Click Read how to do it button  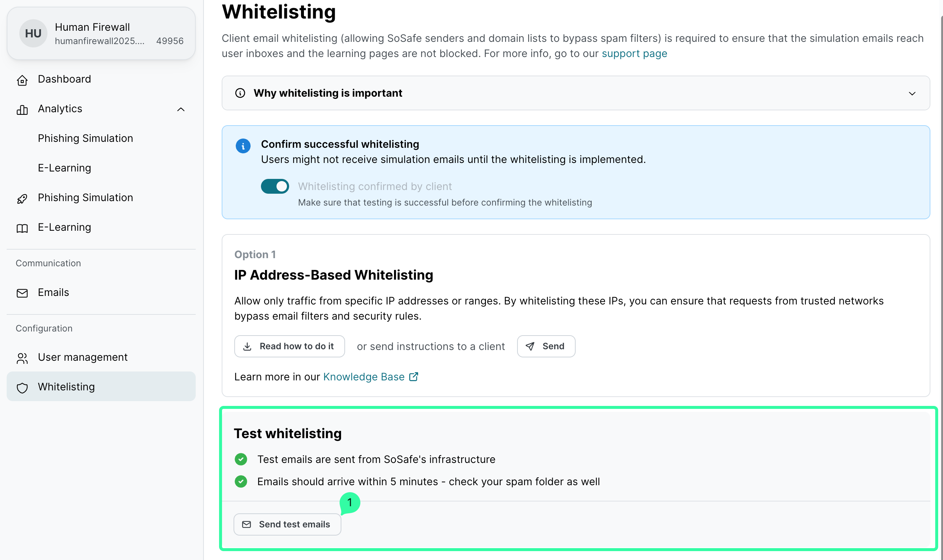[289, 346]
